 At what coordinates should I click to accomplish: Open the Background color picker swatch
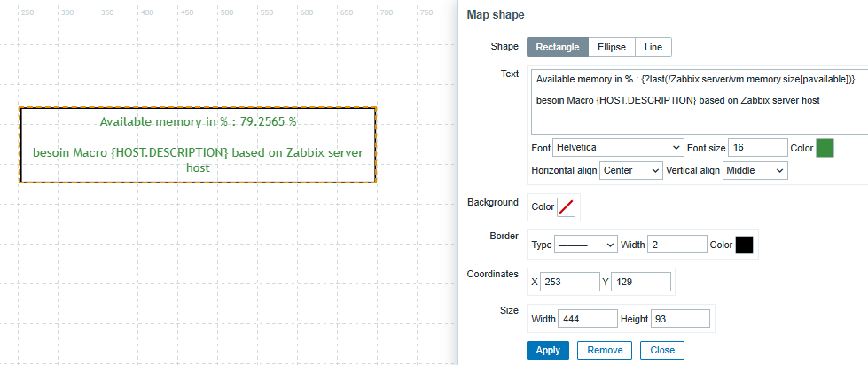coord(567,207)
